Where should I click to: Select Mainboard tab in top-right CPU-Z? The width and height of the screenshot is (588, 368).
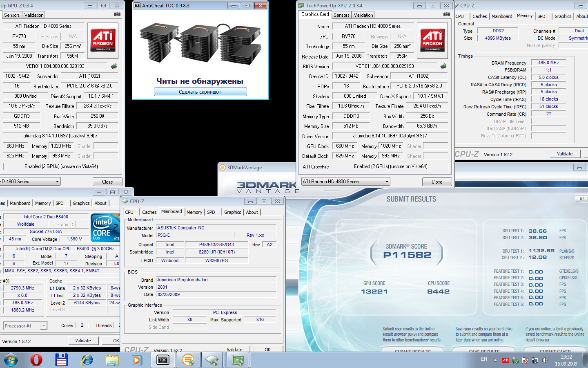502,16
